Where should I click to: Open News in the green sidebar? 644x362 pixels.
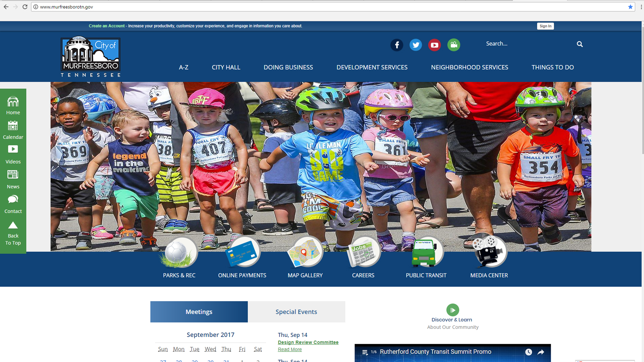(13, 179)
